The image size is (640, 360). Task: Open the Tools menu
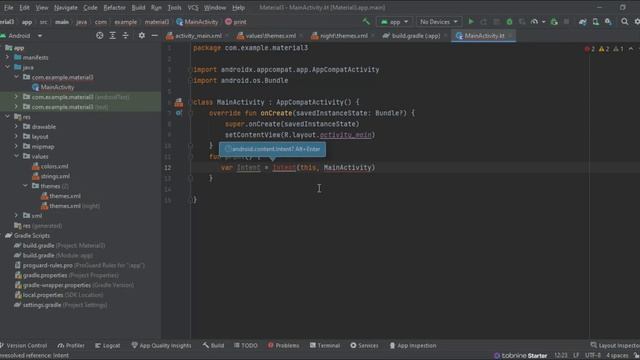[x=174, y=7]
